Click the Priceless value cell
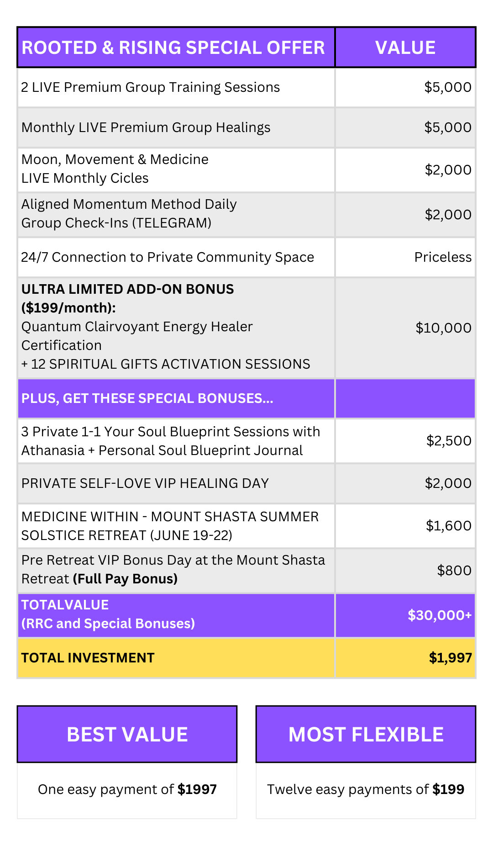Viewport: 493px width, 868px height. point(443,257)
